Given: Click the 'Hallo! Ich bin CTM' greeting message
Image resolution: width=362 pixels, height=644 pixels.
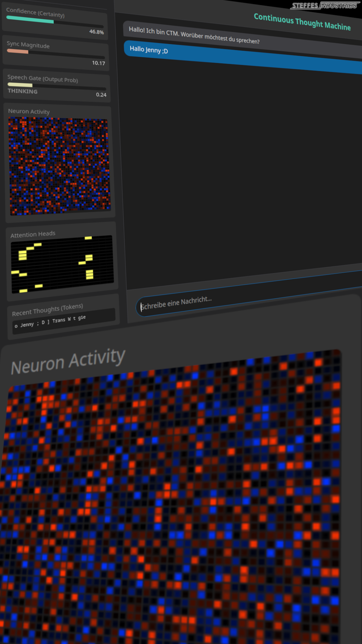Looking at the screenshot, I should point(194,36).
